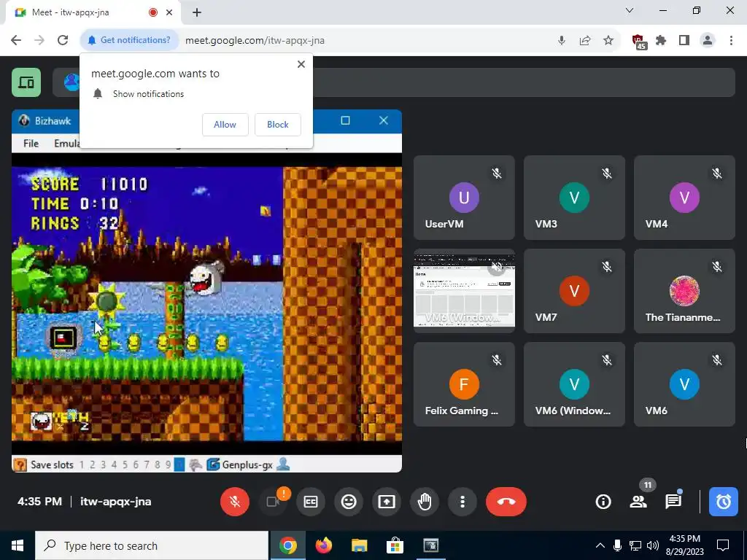Open the Chrome profile avatar
747x560 pixels.
pos(708,41)
